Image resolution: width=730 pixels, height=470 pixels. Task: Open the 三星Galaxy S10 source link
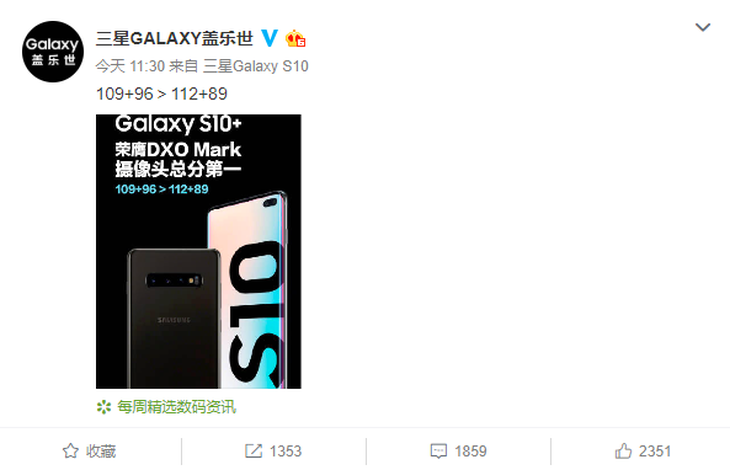[256, 66]
